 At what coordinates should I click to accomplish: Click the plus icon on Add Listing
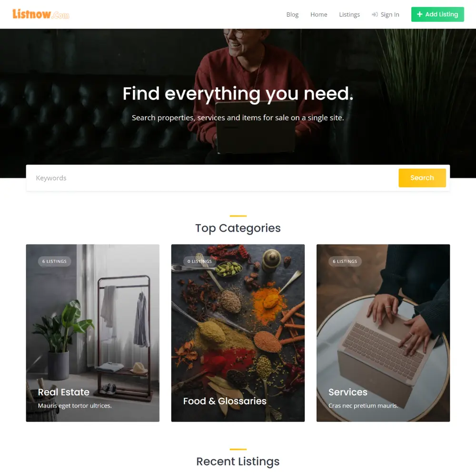[x=419, y=14]
